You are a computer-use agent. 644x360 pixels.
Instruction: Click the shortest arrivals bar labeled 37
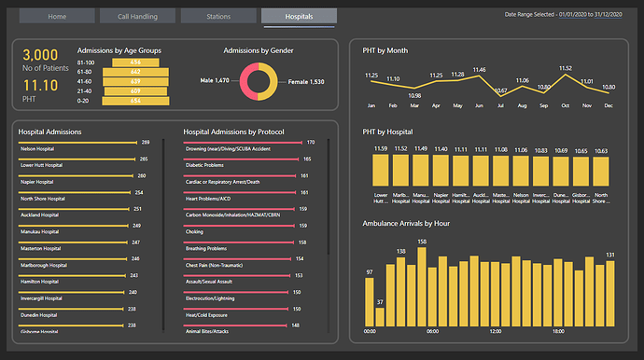380,317
